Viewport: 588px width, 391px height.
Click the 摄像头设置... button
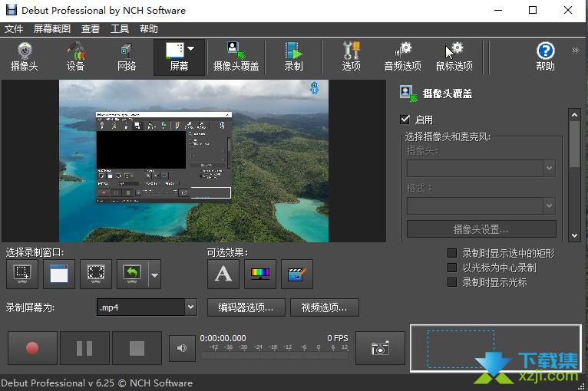[481, 228]
